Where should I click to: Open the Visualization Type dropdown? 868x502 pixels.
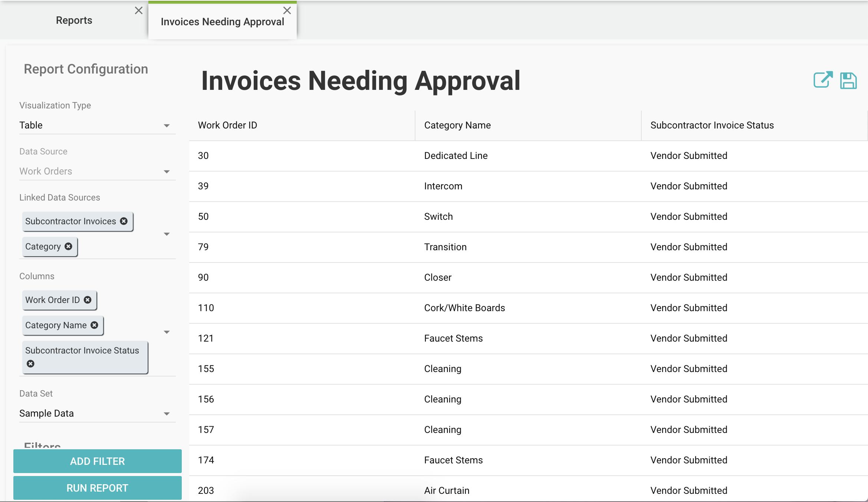(97, 125)
